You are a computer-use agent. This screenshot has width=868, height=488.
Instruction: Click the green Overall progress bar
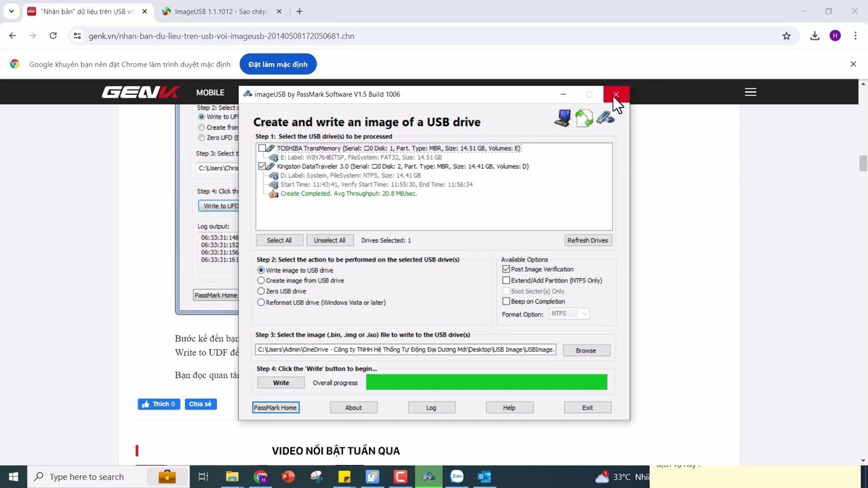487,383
